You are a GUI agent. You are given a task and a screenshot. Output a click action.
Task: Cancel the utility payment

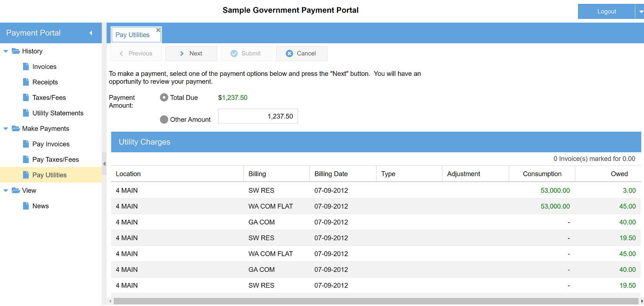301,53
